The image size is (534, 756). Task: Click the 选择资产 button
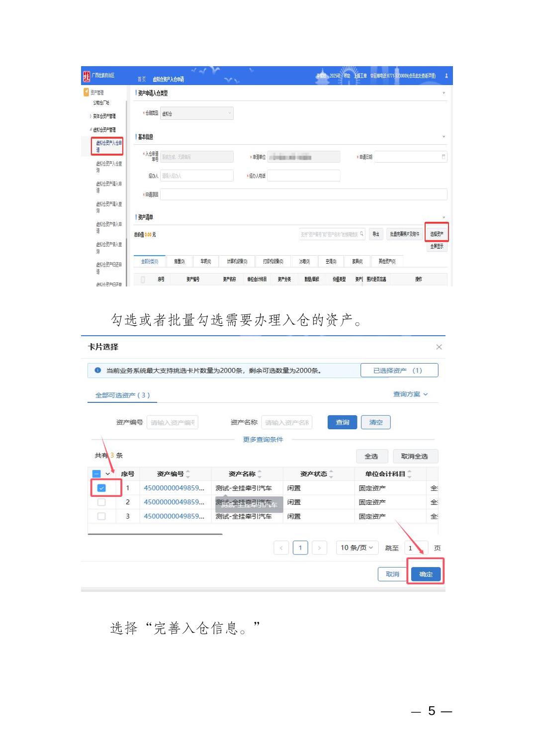437,234
